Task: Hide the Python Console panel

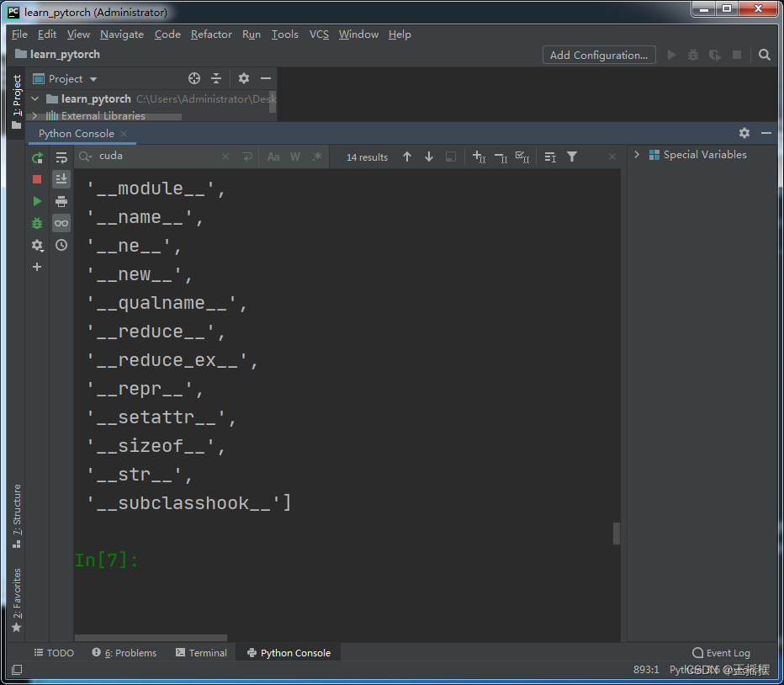Action: pyautogui.click(x=766, y=133)
